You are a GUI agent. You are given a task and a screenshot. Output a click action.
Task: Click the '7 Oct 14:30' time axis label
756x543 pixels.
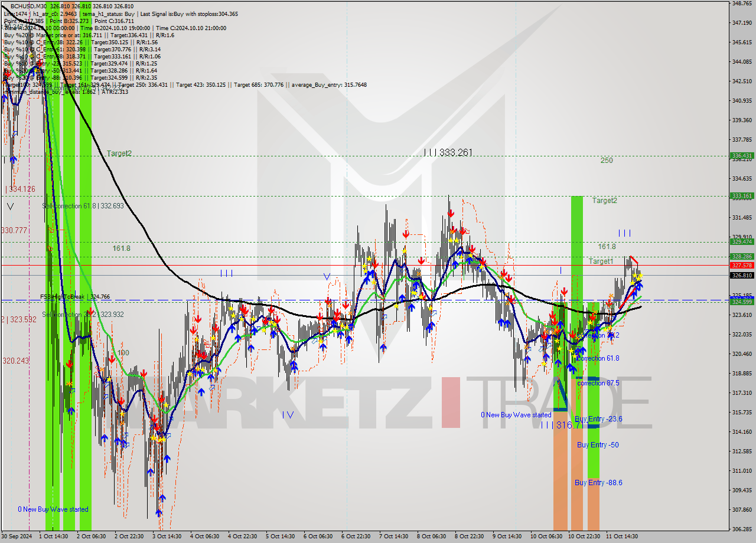point(394,537)
